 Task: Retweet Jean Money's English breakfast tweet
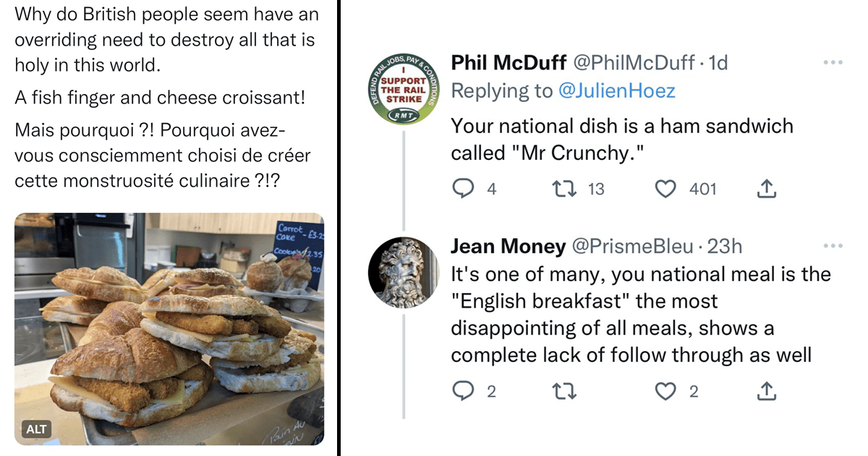[x=563, y=392]
